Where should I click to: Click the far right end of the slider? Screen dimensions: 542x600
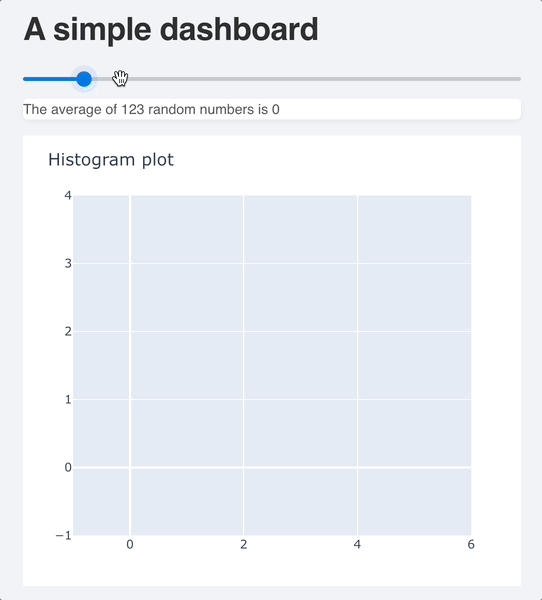(519, 79)
